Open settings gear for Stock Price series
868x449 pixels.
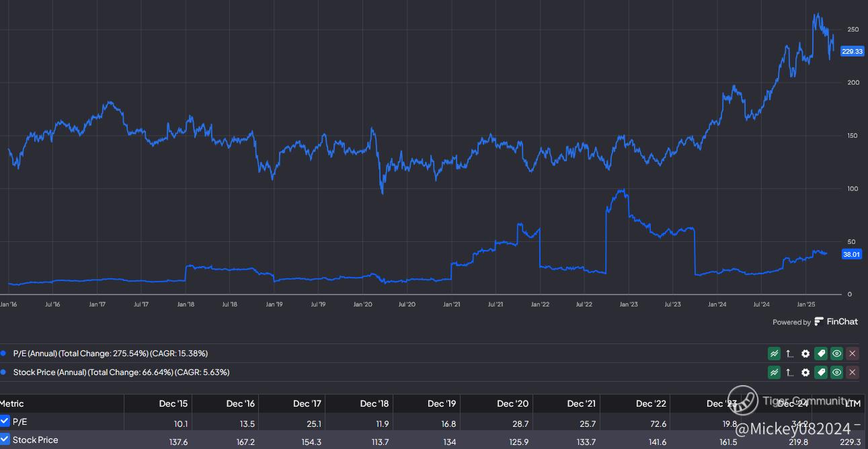pos(805,372)
